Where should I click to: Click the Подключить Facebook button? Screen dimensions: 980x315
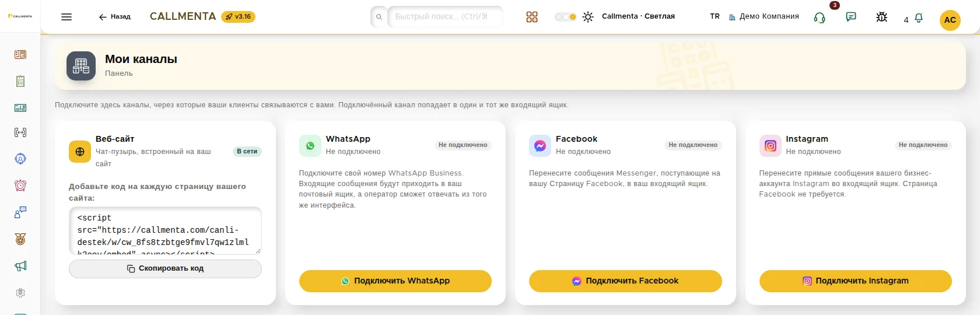click(625, 281)
